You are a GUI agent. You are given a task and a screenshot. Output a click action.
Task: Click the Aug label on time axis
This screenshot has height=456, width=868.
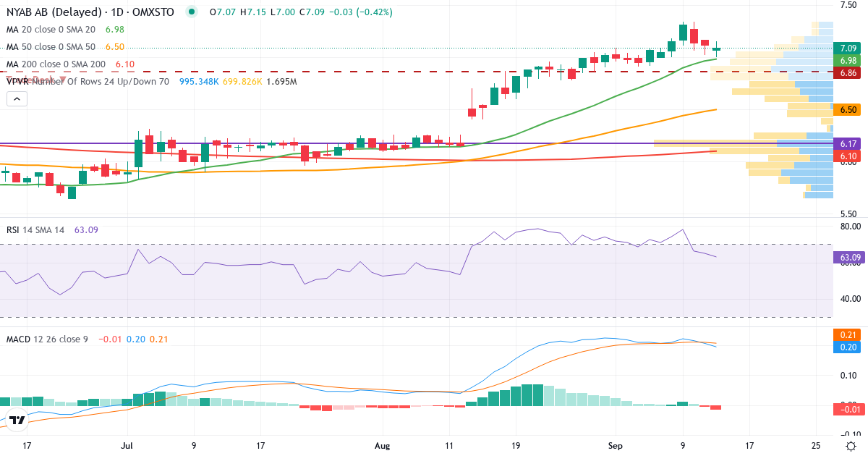pyautogui.click(x=383, y=445)
